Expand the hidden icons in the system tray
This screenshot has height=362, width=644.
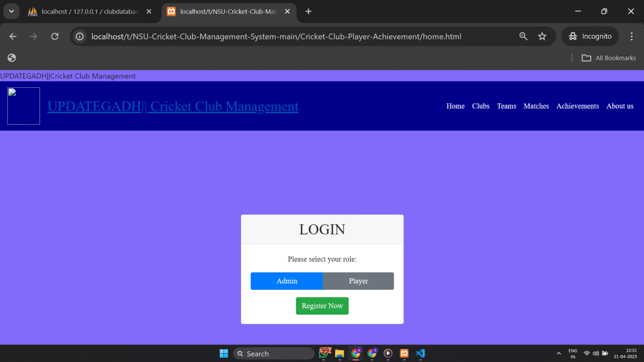[x=559, y=354]
